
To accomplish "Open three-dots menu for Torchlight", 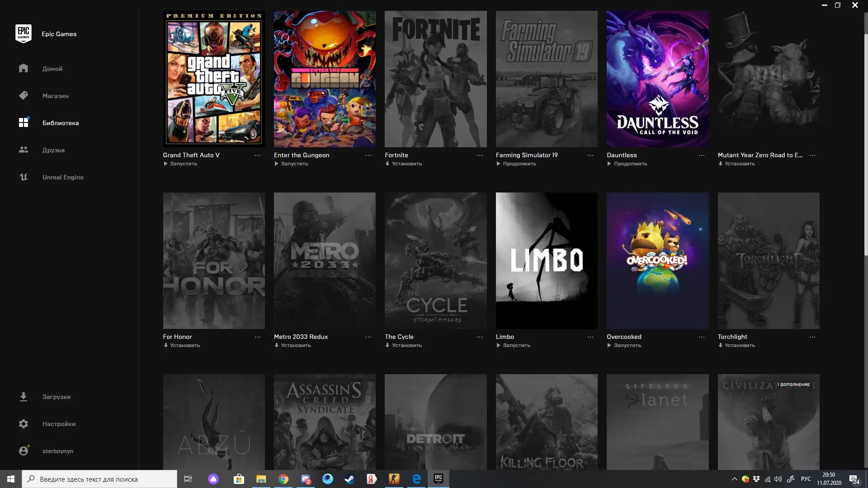I will click(x=812, y=337).
